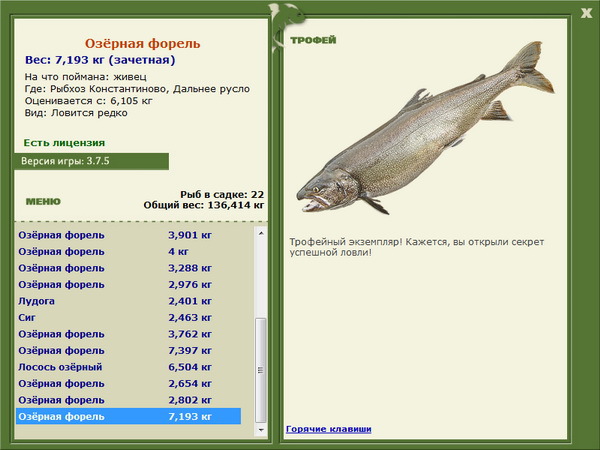This screenshot has height=450, width=600.
Task: Click the Рыбхоз Константиново location line
Action: tap(137, 89)
